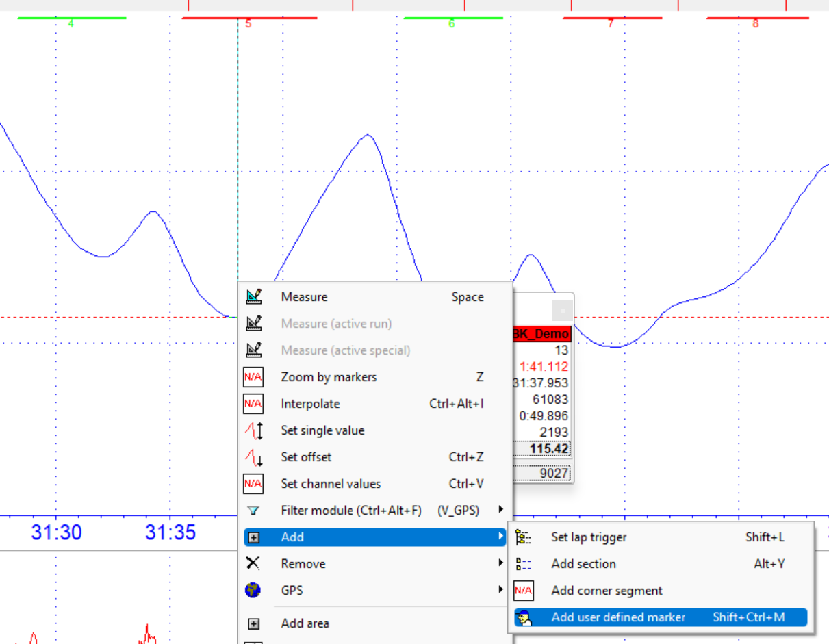The width and height of the screenshot is (829, 644).
Task: Close the BK_Demo measurement popup
Action: [562, 311]
